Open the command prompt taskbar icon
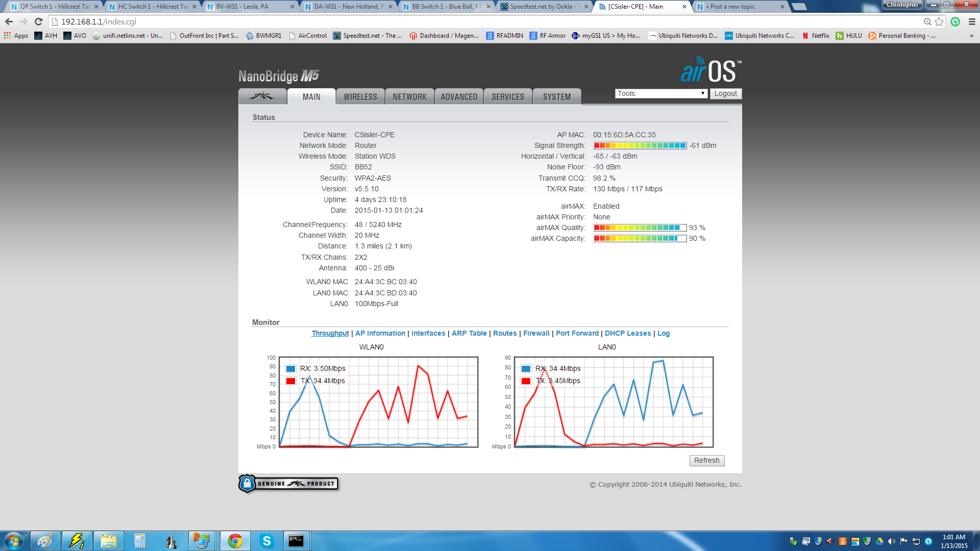 pyautogui.click(x=296, y=541)
